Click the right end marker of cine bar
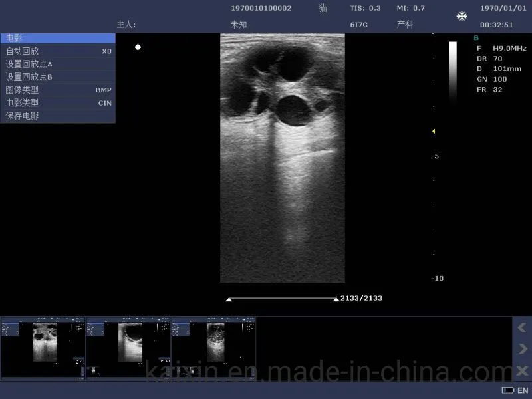The height and width of the screenshot is (399, 532). point(336,299)
